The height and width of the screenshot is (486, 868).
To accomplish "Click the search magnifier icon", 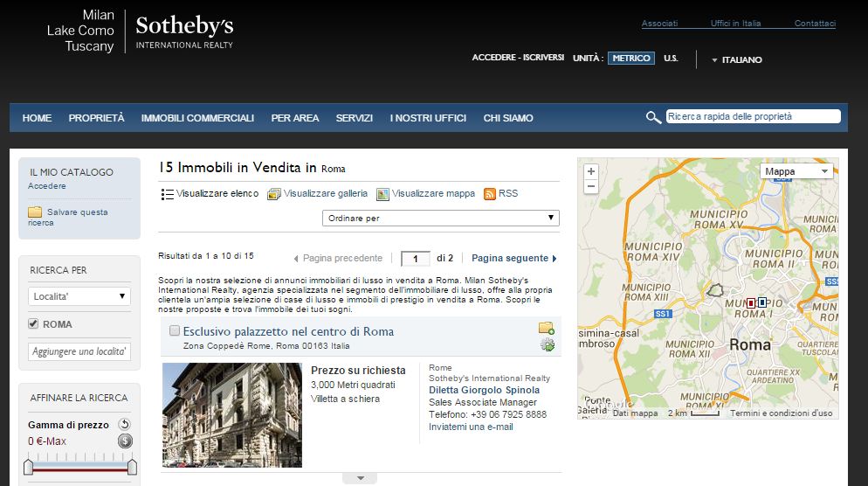I will (x=653, y=117).
